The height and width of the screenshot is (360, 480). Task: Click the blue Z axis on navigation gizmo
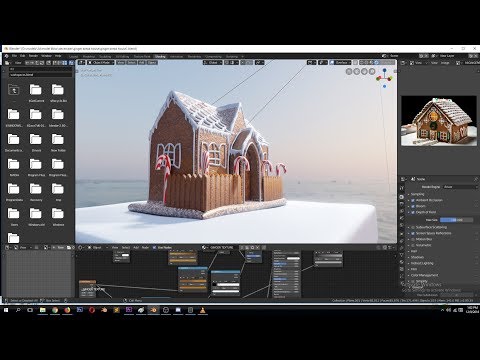pos(384,71)
